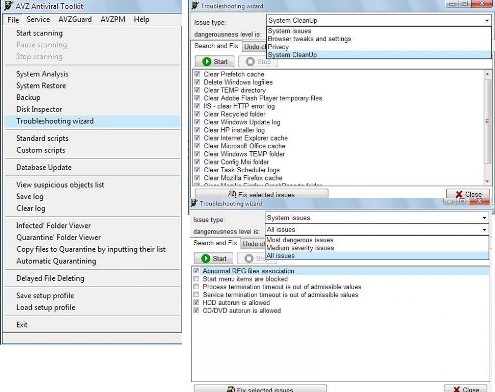Select Troubleshooting wizard menu entry
The height and width of the screenshot is (392, 495).
coord(93,121)
